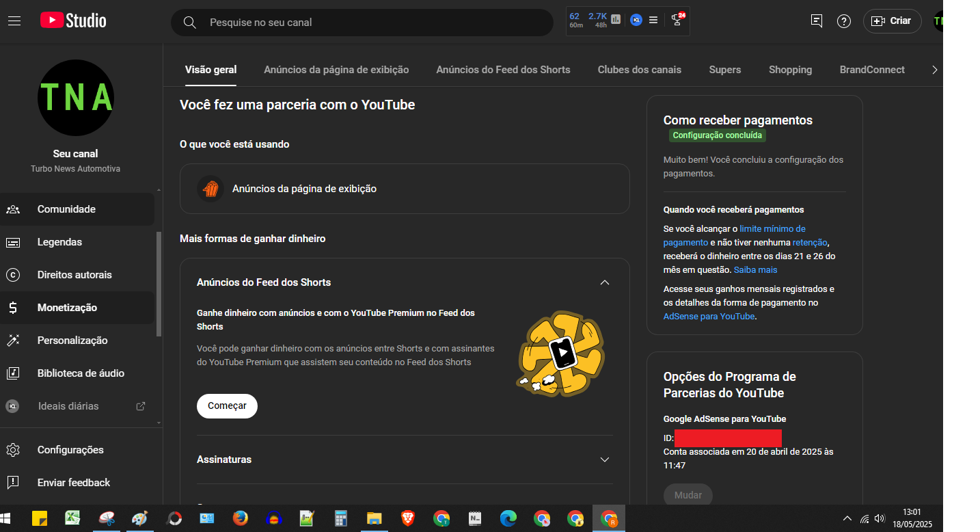This screenshot has height=532, width=980.
Task: Switch to Visão geral tab
Action: [x=211, y=70]
